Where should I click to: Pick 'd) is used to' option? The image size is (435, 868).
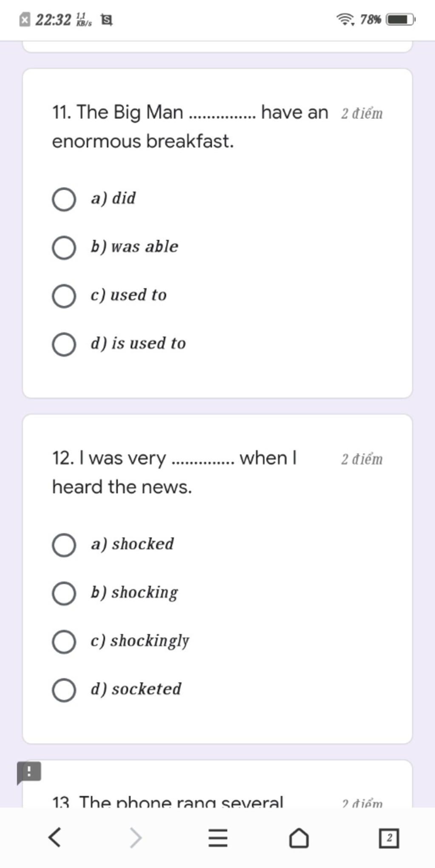point(64,344)
